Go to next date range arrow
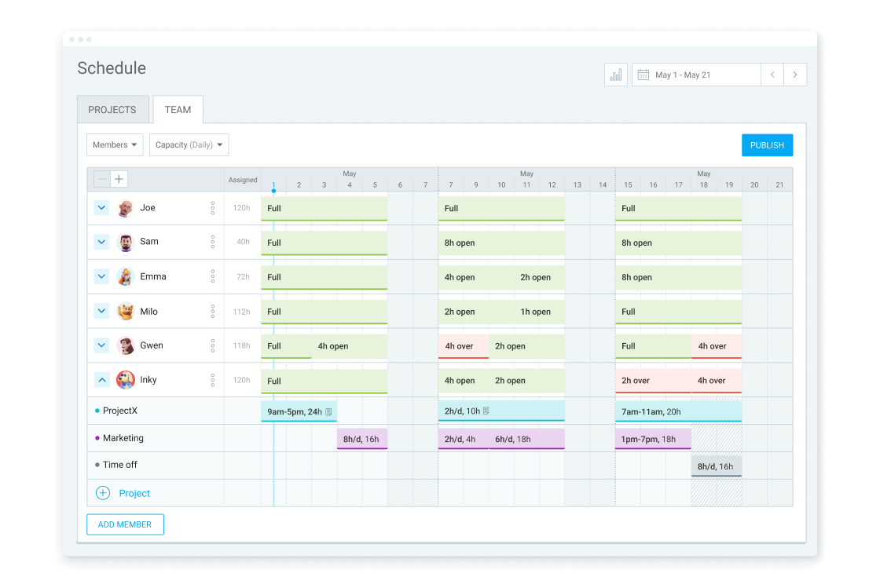The height and width of the screenshot is (588, 880). tap(795, 75)
